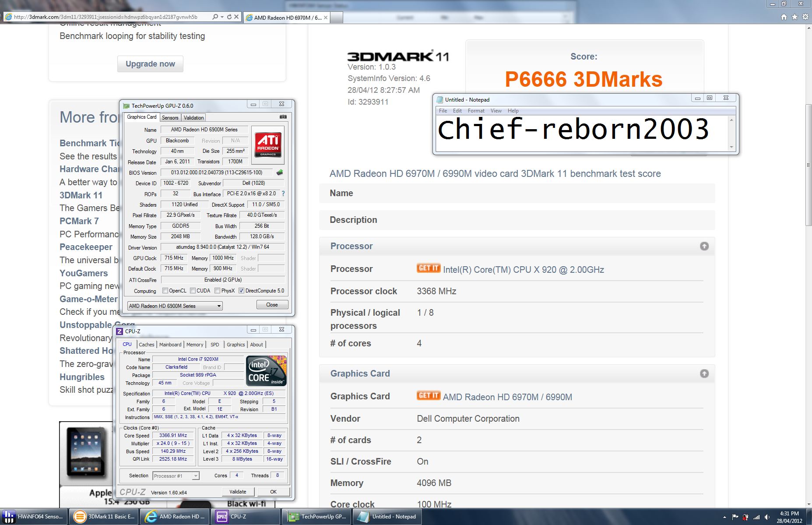This screenshot has width=812, height=525.
Task: Click the network signal tray icon
Action: coord(756,517)
